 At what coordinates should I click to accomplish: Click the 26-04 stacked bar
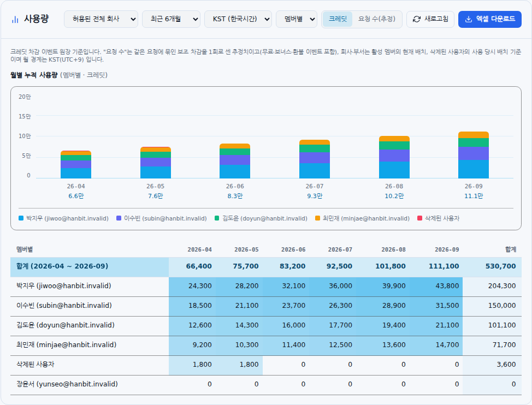coord(76,164)
